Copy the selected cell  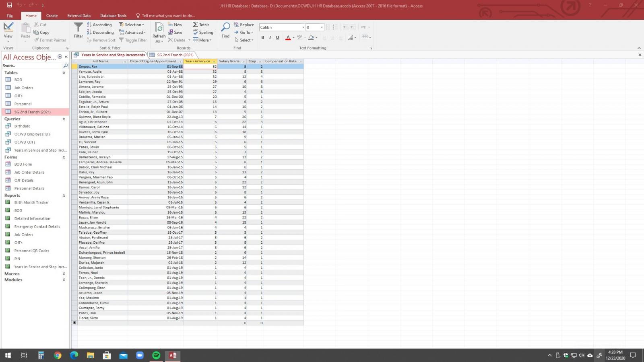coord(41,32)
